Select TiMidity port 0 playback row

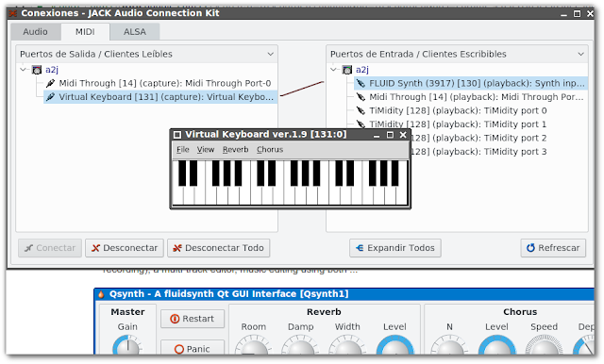point(471,111)
